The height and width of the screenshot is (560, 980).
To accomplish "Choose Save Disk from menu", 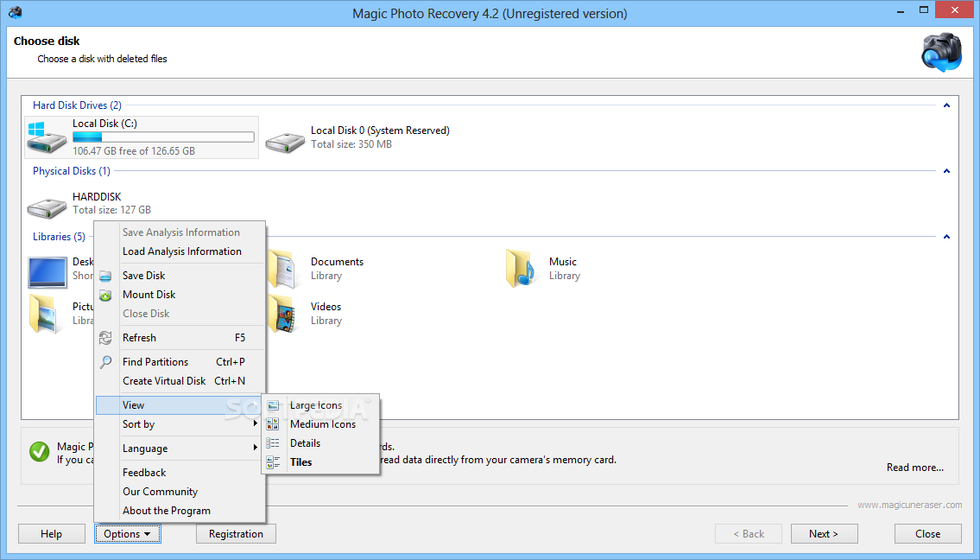I will (180, 276).
